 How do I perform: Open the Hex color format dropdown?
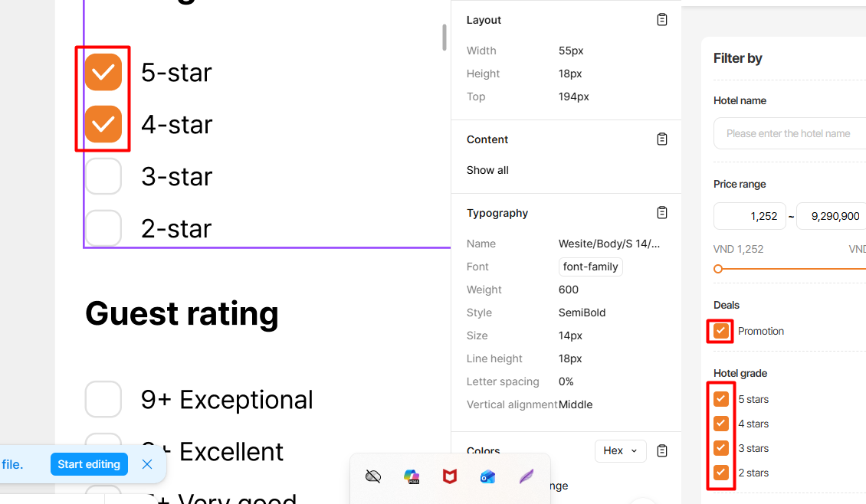(620, 451)
